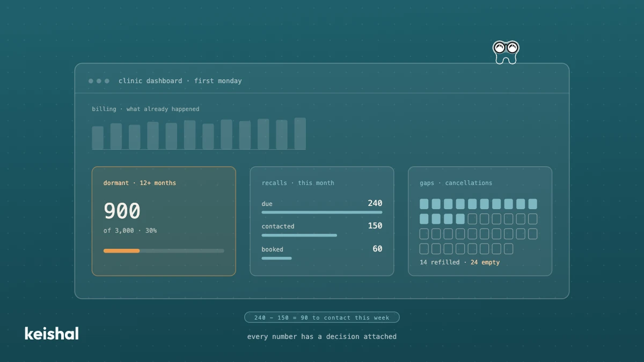Viewport: 644px width, 362px height.
Task: Select the 'clinic dashboard · first monday' title
Action: 180,81
